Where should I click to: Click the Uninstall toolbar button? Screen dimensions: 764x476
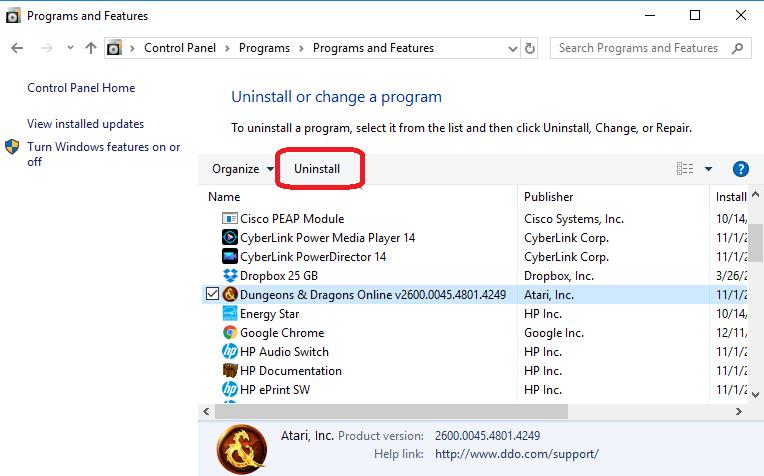pyautogui.click(x=317, y=169)
